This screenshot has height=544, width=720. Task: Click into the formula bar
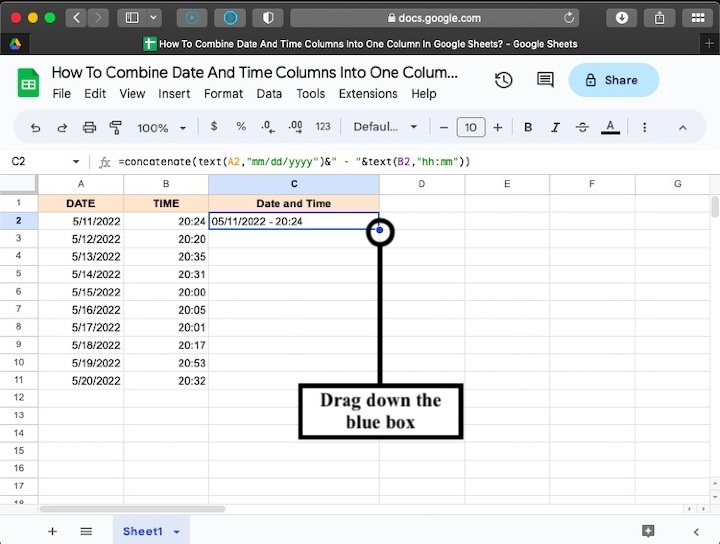pyautogui.click(x=413, y=162)
